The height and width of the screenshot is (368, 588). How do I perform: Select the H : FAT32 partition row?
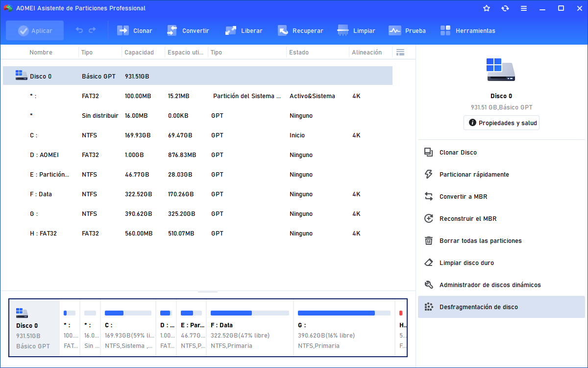(x=197, y=234)
